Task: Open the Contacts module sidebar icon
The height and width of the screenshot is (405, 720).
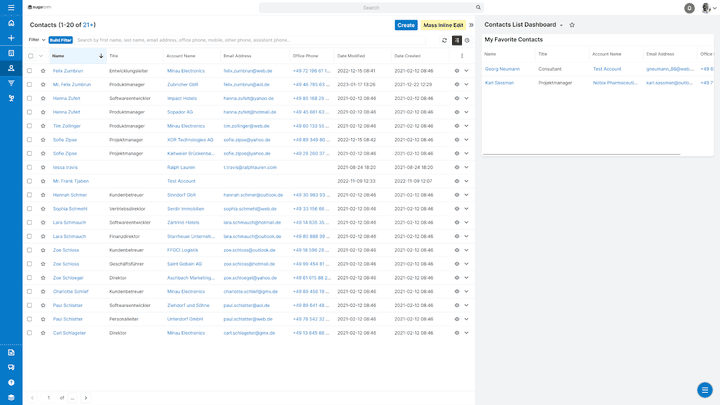Action: [11, 68]
